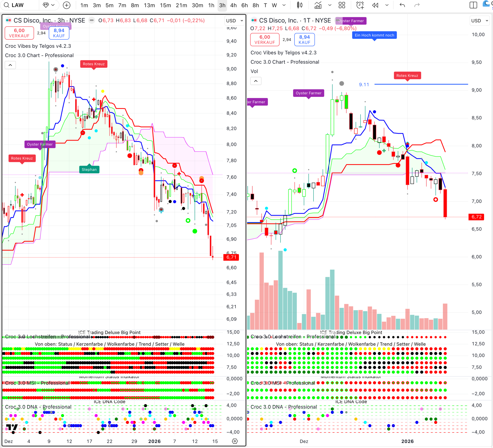Viewport: 493px width, 448px height.
Task: Open the indicators chart icon
Action: coord(318,5)
